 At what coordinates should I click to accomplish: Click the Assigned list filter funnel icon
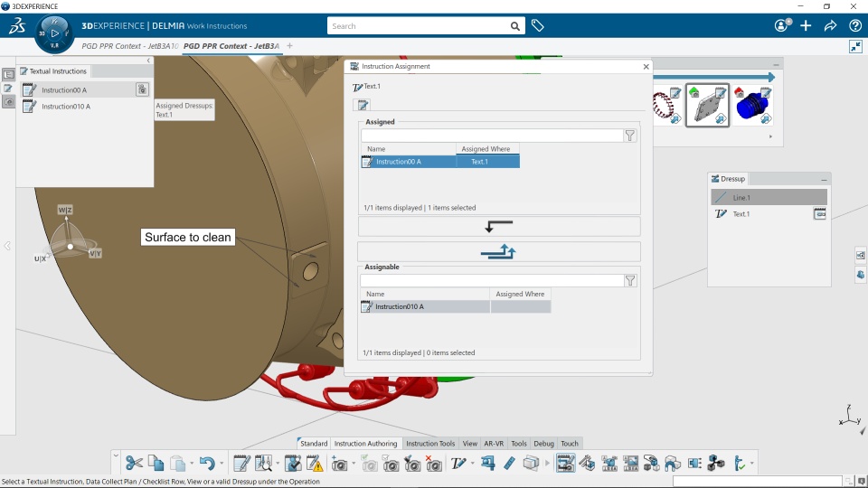[x=630, y=136]
